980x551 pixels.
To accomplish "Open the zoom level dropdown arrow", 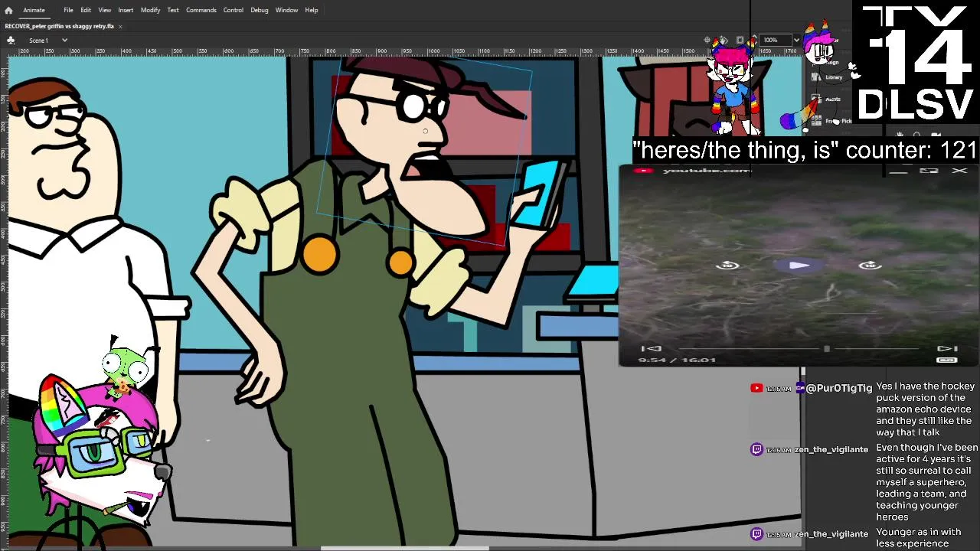I will click(x=796, y=40).
